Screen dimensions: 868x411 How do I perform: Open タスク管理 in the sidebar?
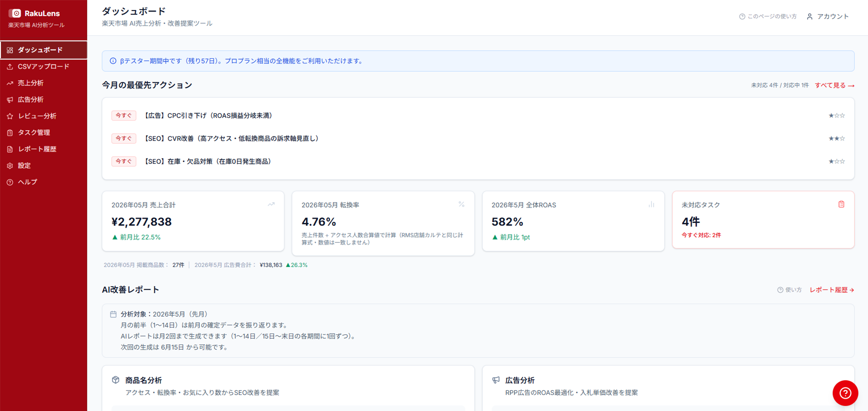(x=44, y=132)
